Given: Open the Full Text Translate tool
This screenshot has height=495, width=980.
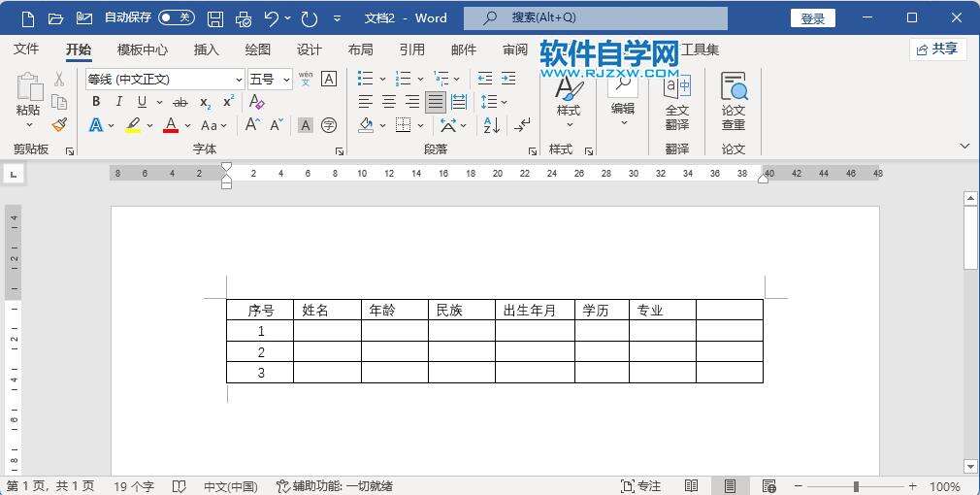Looking at the screenshot, I should click(x=677, y=102).
